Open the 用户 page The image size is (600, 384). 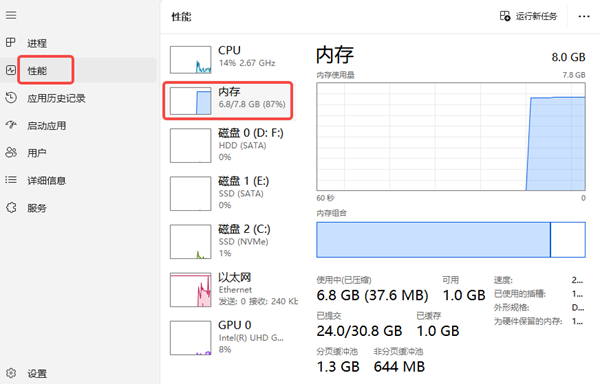coord(37,153)
